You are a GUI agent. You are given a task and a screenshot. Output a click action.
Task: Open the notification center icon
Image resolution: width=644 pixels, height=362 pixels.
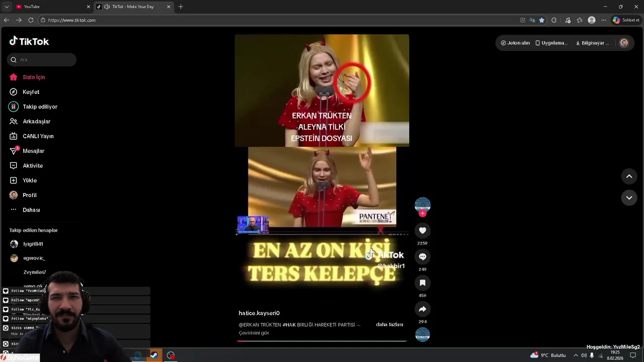(x=633, y=355)
